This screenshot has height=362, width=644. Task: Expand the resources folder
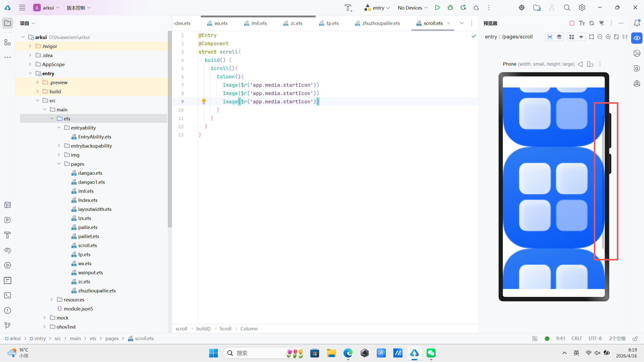coord(52,299)
